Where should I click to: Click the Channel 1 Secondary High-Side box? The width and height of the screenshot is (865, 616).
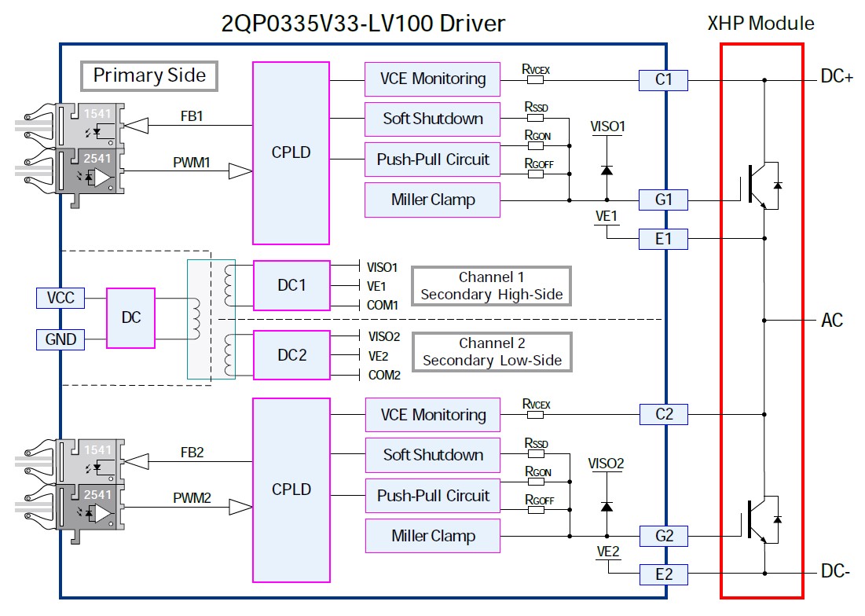click(x=492, y=286)
